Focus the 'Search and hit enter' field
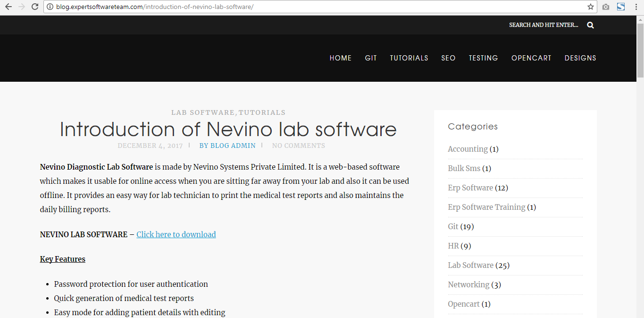Viewport: 644px width, 318px height. point(544,25)
